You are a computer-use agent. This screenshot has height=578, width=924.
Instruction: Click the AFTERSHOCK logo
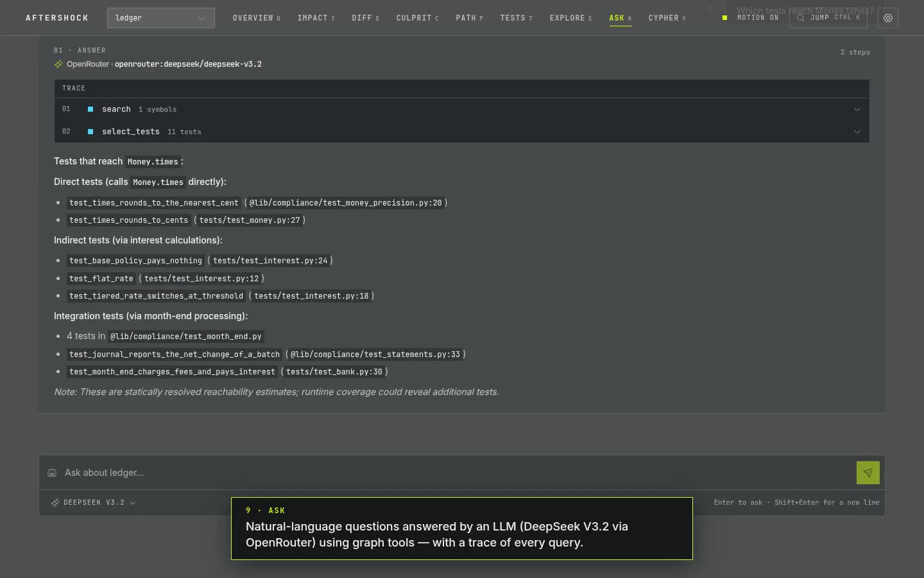tap(57, 18)
